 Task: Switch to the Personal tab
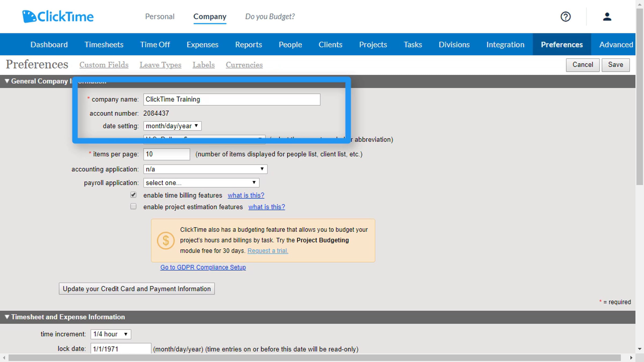(x=160, y=17)
